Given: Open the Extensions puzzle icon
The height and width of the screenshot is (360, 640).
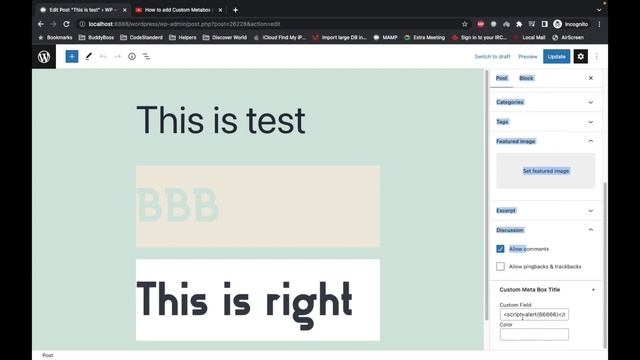Looking at the screenshot, I should pos(519,24).
